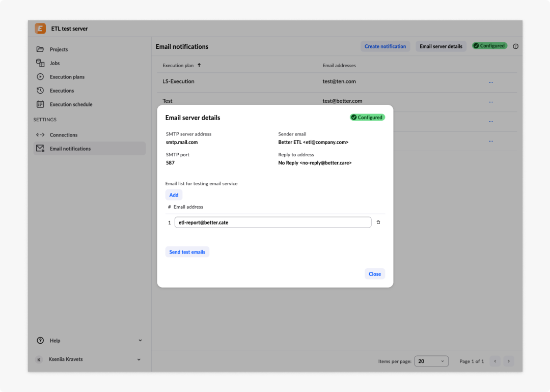This screenshot has width=550, height=392.
Task: Click the Executions history icon
Action: (40, 91)
